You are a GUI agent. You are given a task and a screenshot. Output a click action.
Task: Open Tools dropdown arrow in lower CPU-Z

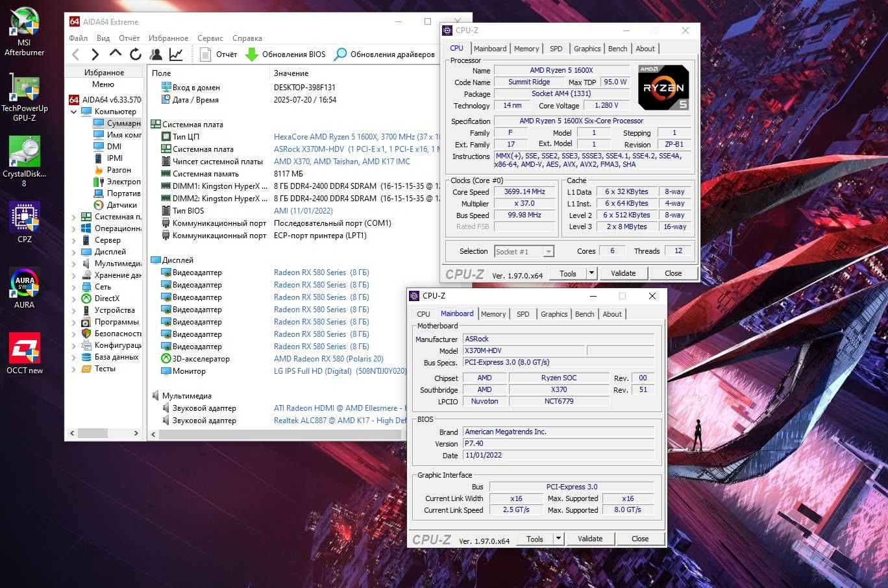(x=558, y=539)
